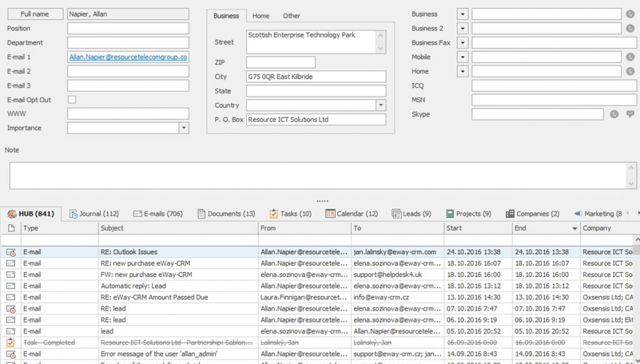Open the Importance dropdown
This screenshot has height=364, width=640.
pos(184,128)
